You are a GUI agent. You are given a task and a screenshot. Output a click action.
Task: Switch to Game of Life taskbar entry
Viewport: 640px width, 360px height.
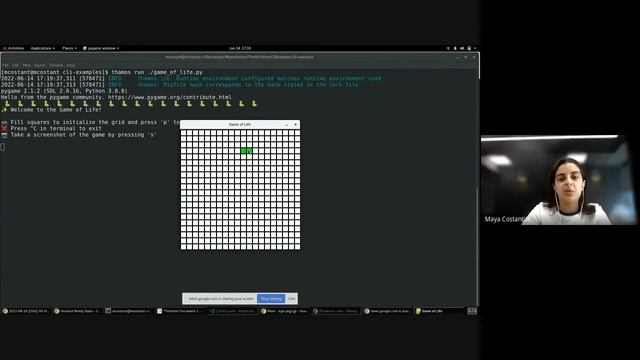439,311
